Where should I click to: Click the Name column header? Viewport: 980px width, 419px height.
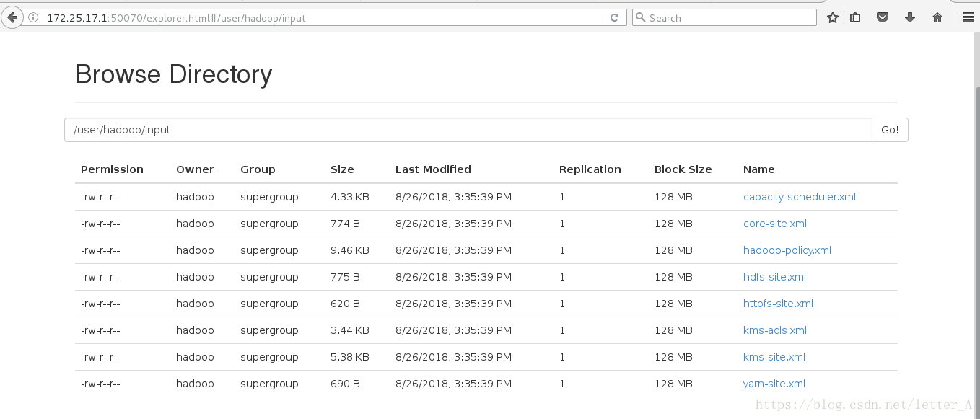[758, 169]
